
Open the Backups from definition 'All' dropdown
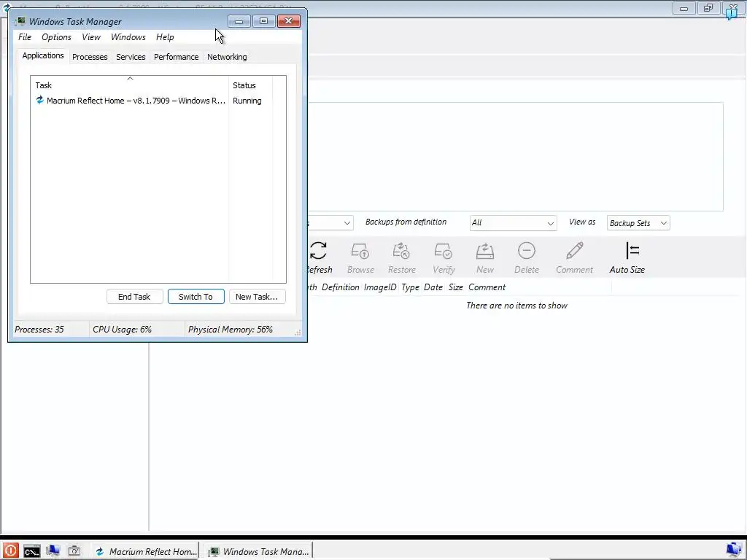click(513, 223)
